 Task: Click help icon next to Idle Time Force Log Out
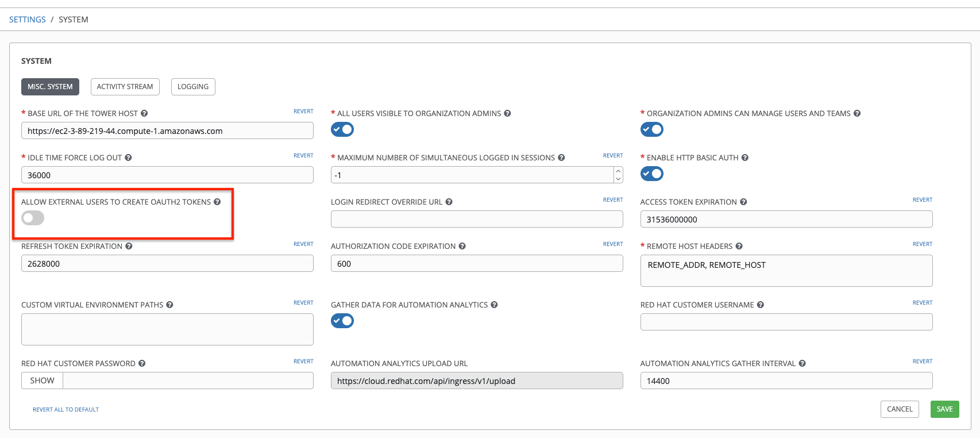128,157
